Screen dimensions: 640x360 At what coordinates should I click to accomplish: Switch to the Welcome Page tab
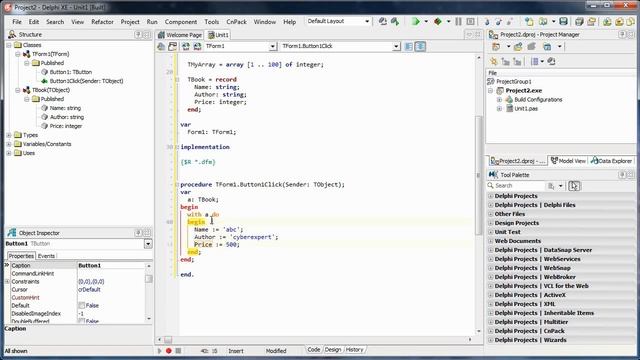coord(180,35)
